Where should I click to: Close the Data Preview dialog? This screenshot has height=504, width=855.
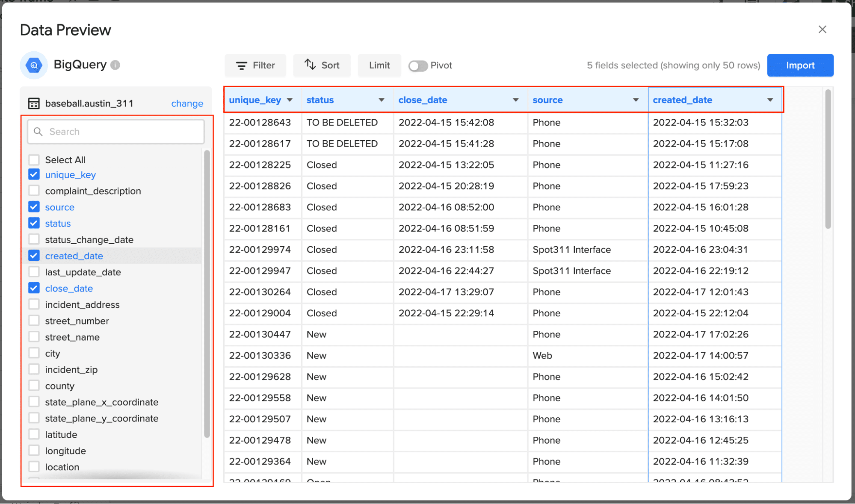(822, 29)
